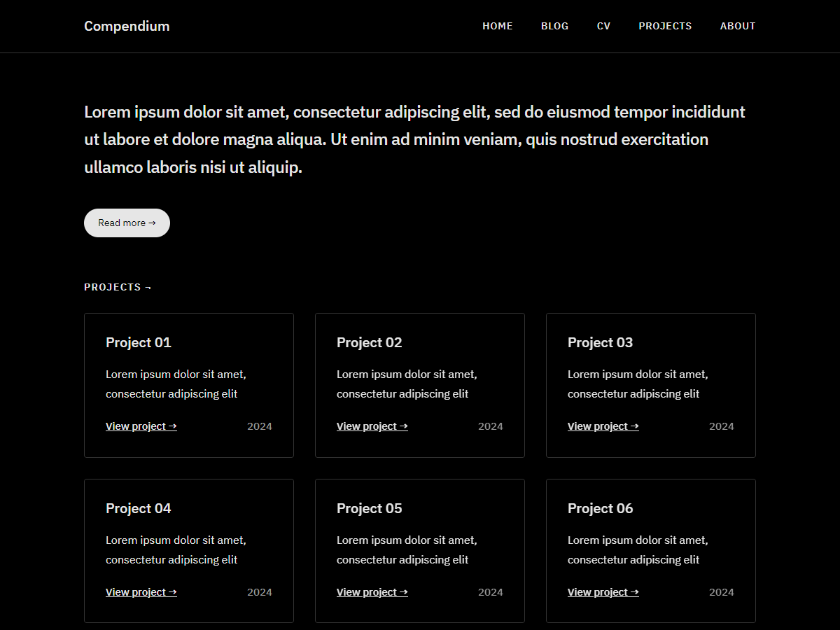
Task: Click the Compendium site logo
Action: [127, 26]
